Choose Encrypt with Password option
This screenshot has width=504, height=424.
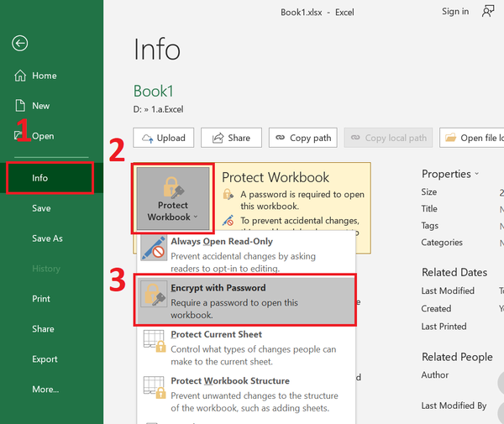pos(246,301)
